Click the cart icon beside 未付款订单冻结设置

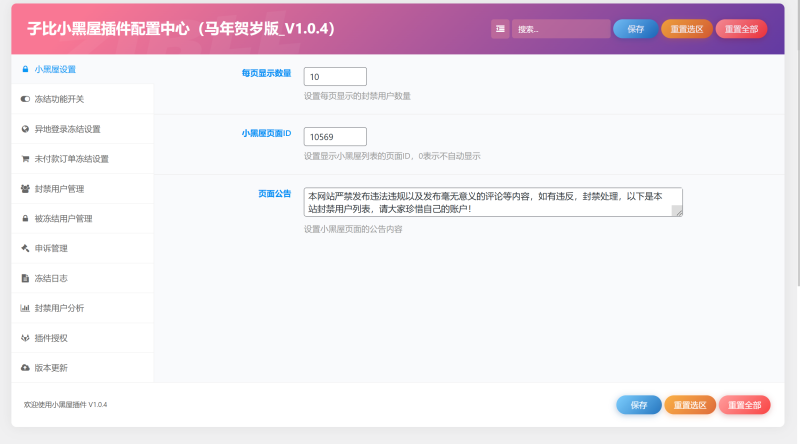[25, 159]
